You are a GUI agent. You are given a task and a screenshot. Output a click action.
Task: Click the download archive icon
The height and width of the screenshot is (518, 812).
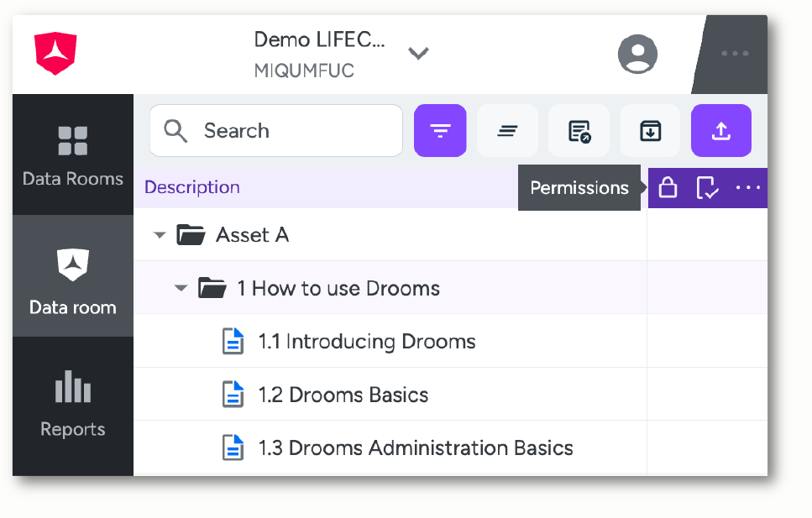[651, 130]
